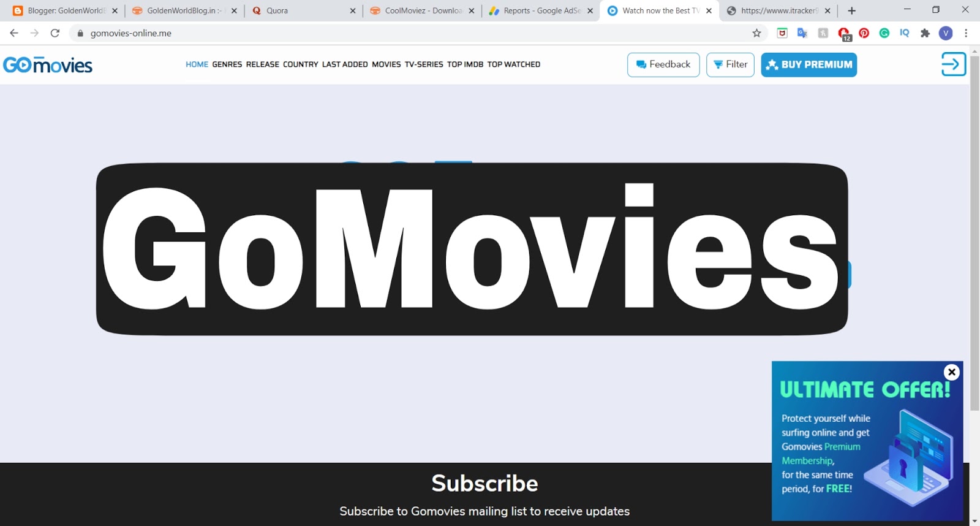Click the large GoMovies banner image
980x526 pixels.
click(472, 249)
